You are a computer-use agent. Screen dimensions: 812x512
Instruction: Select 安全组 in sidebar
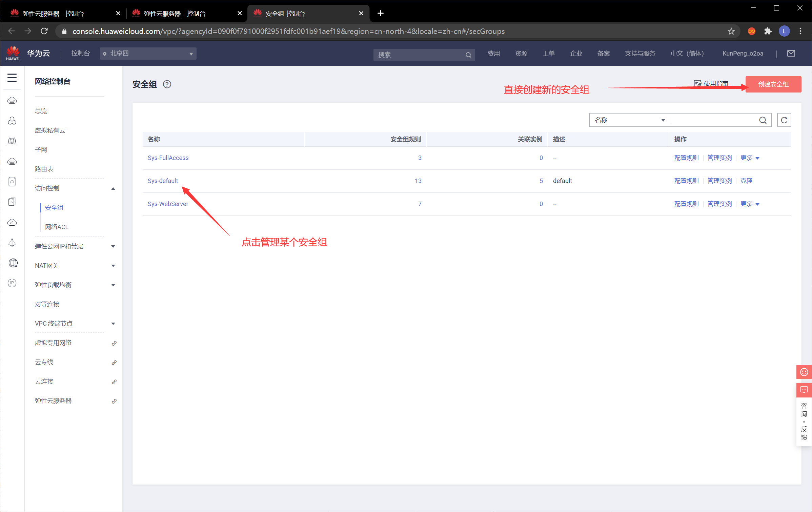coord(54,208)
